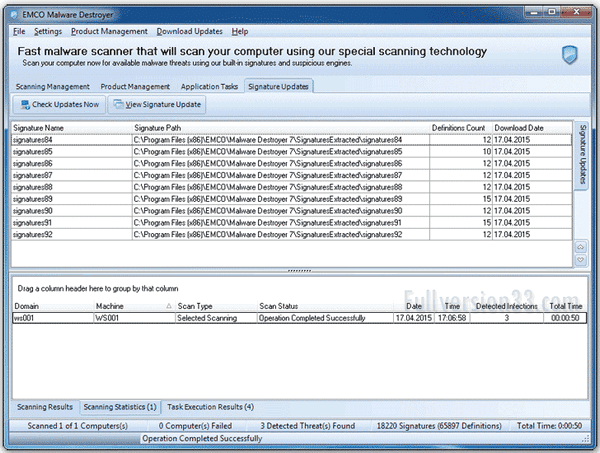Click the 0 Computer(s) Failed status
600x453 pixels.
point(196,426)
